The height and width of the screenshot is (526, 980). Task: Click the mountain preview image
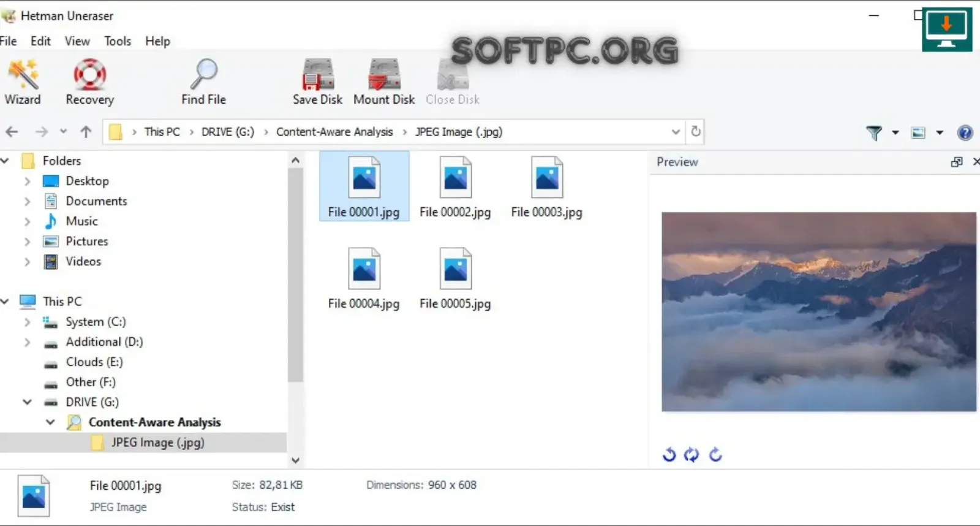(x=819, y=312)
